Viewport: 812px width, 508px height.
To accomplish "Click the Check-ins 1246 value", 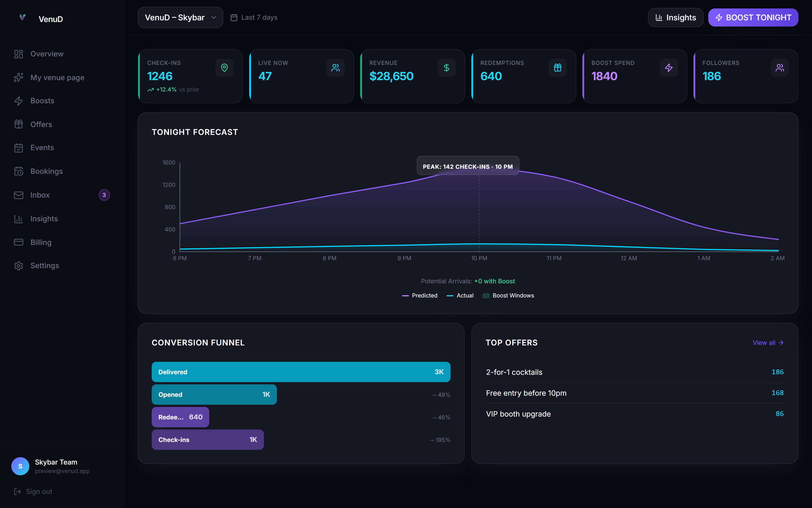I will (160, 76).
